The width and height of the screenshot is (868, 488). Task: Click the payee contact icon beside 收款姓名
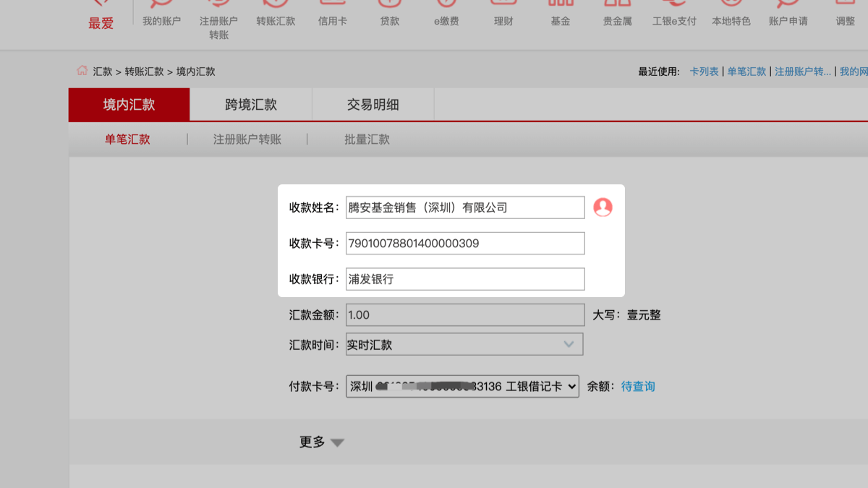pyautogui.click(x=603, y=207)
